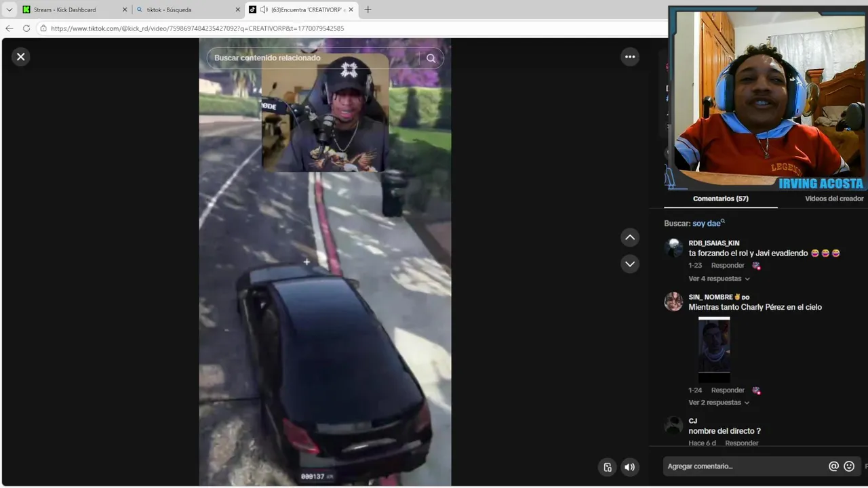This screenshot has height=488, width=868.
Task: Click the sticker icon beside SIN_NOMBRE's Responder
Action: click(756, 390)
